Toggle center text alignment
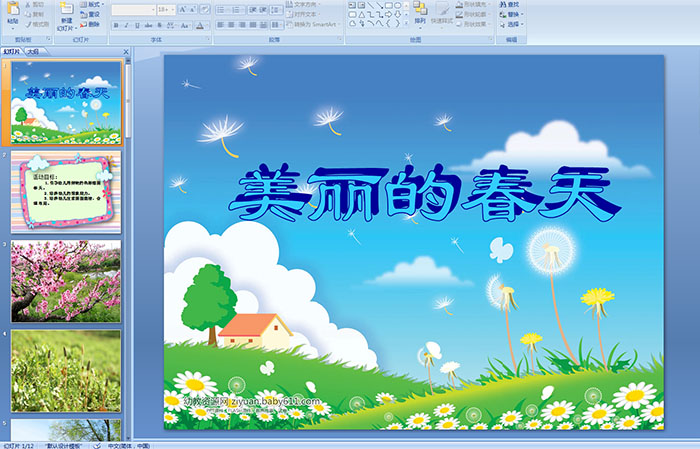Screen dimensions: 700x449 tap(231, 25)
